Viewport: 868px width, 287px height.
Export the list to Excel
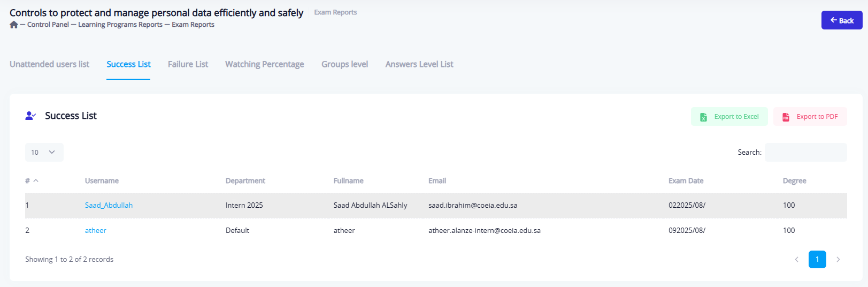coord(729,117)
